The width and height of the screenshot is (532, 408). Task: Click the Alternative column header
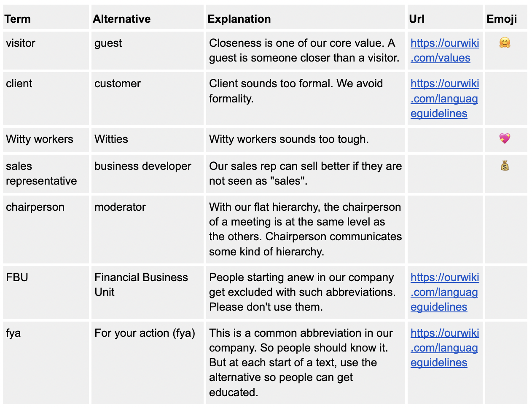click(122, 19)
